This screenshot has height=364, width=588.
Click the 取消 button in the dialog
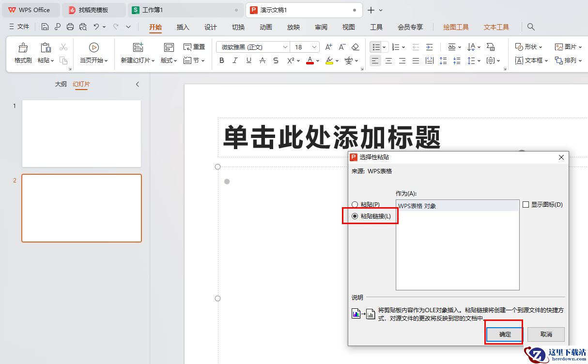[x=546, y=334]
